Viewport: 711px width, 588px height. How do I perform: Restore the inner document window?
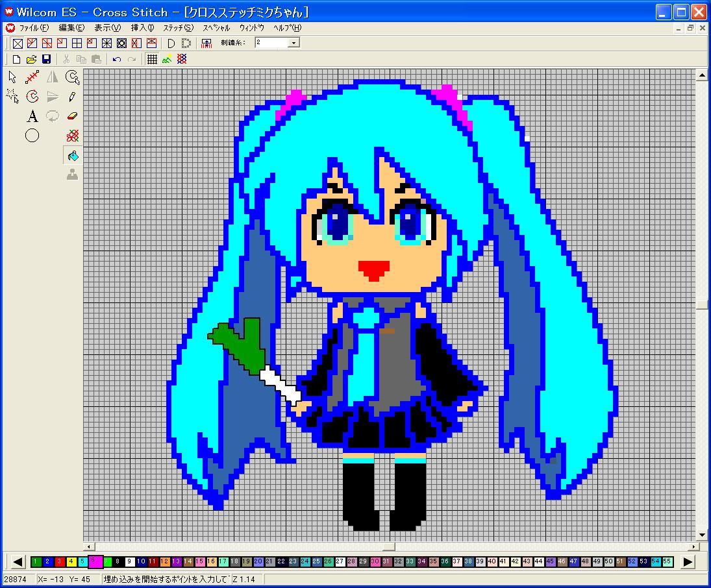[690, 28]
